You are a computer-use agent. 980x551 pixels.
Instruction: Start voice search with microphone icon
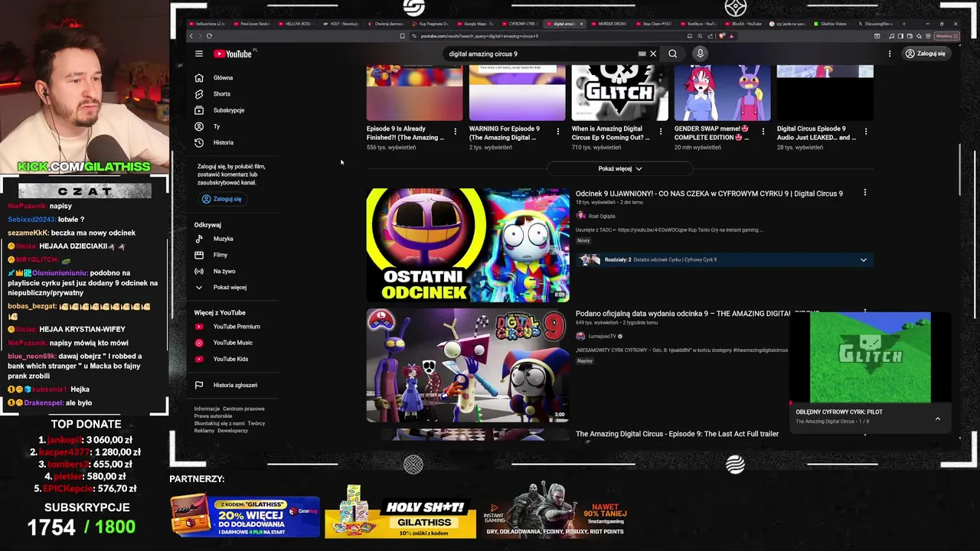coord(700,54)
